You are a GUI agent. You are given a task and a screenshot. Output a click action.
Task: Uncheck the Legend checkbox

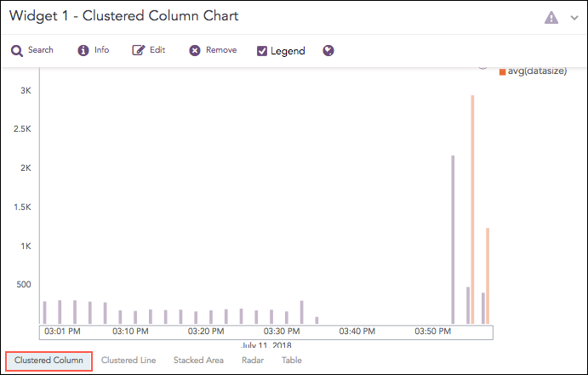pos(263,51)
